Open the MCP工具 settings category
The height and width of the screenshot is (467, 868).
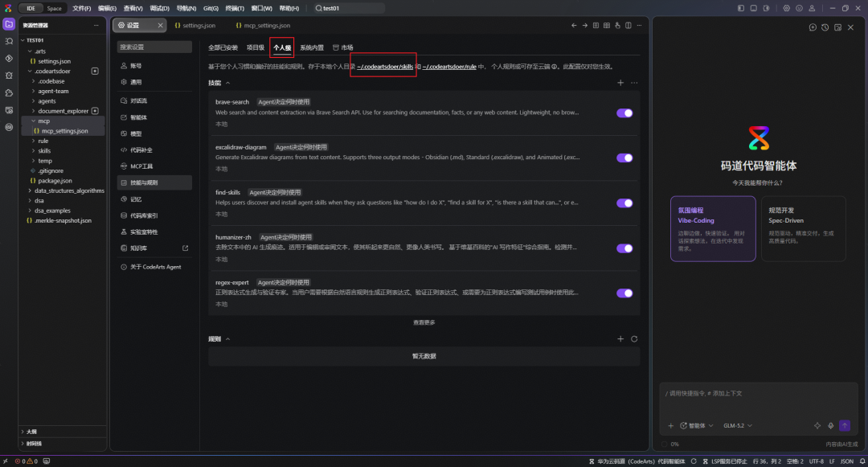click(x=154, y=166)
